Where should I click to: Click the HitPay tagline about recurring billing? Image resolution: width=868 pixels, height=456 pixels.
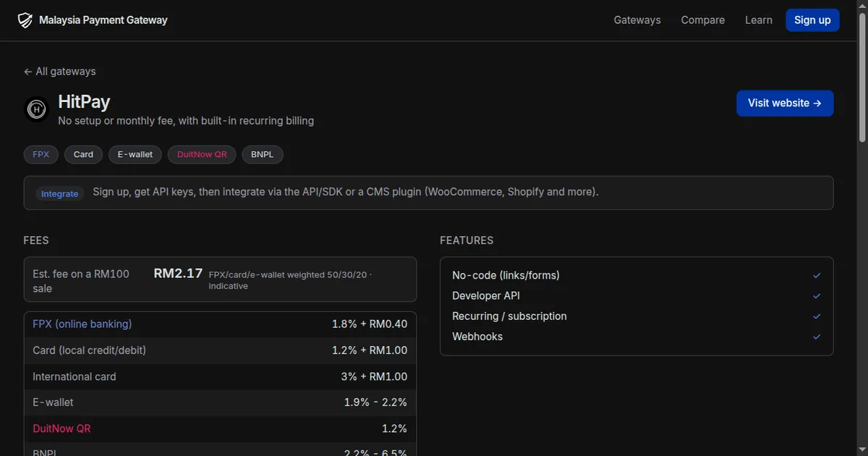click(x=186, y=121)
